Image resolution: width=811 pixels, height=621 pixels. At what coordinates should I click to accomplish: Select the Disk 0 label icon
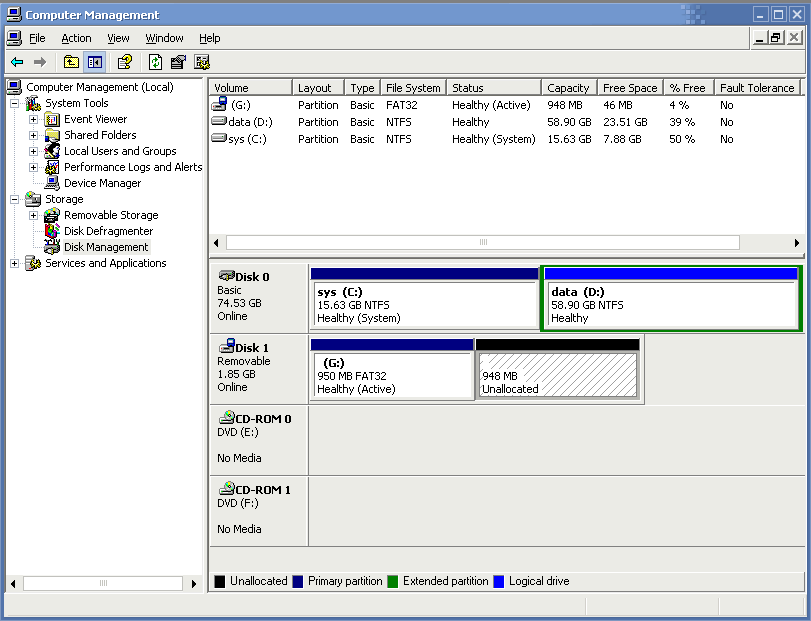click(226, 276)
